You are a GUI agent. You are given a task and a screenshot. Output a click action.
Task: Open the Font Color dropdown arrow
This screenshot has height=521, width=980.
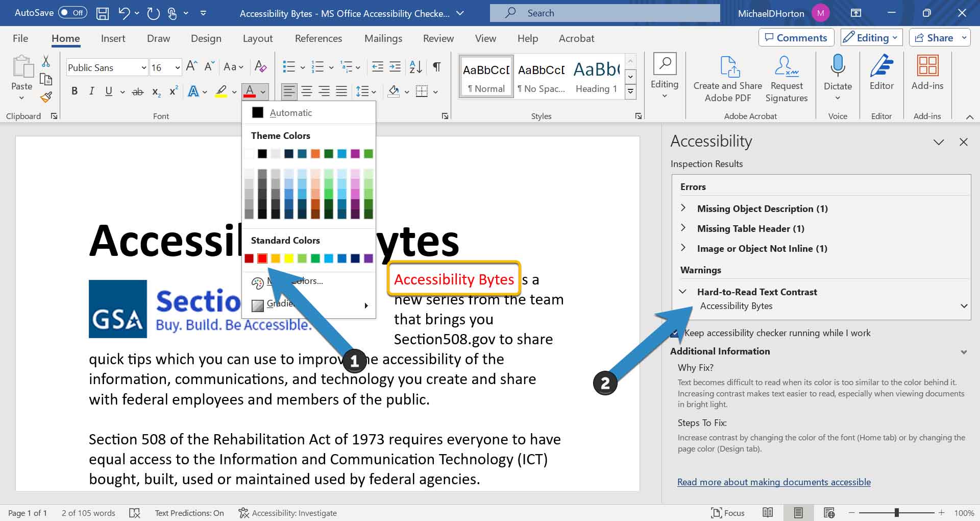tap(263, 92)
